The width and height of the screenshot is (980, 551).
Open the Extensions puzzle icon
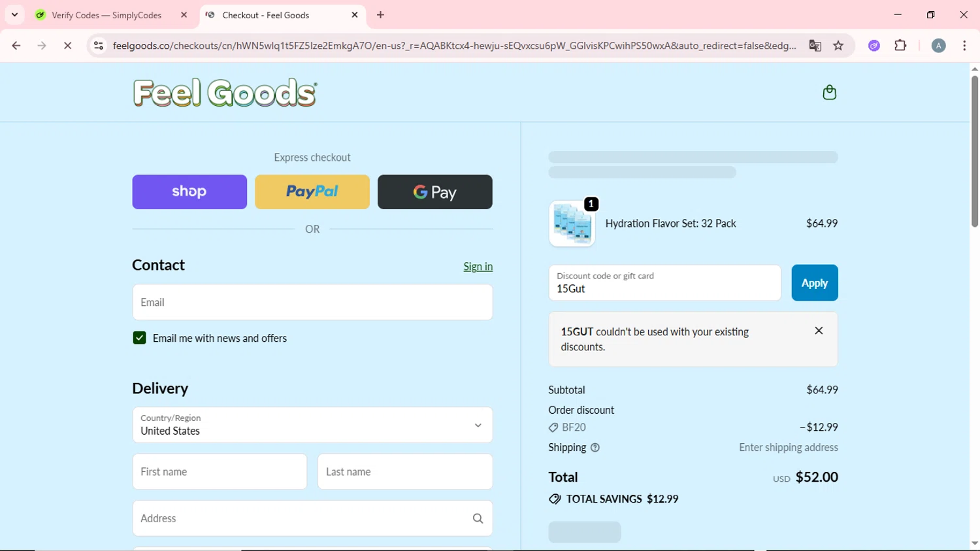click(901, 46)
